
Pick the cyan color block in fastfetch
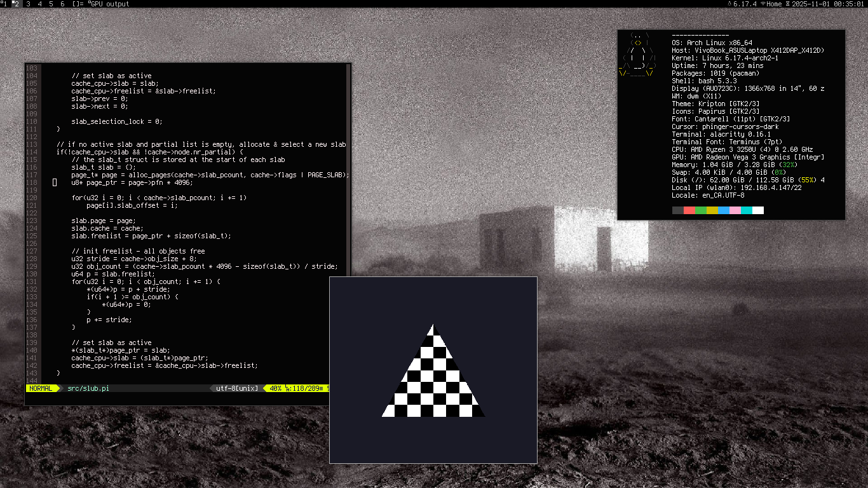pyautogui.click(x=747, y=210)
